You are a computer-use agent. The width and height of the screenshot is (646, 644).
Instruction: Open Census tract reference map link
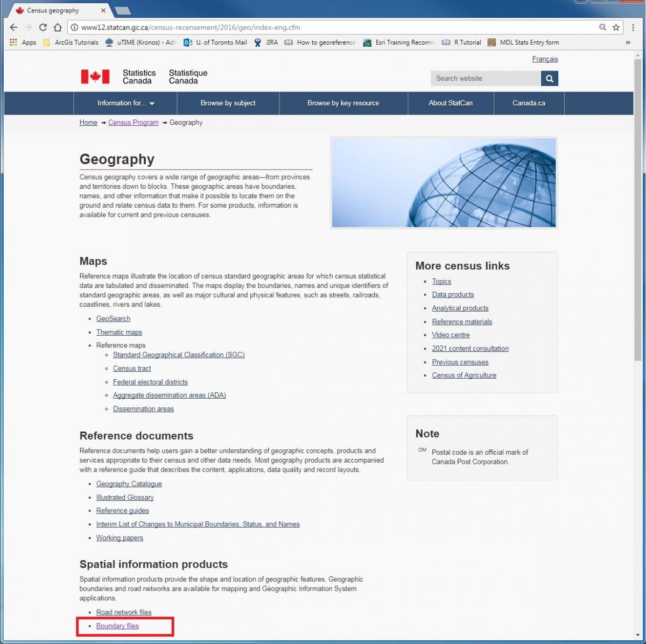point(132,369)
